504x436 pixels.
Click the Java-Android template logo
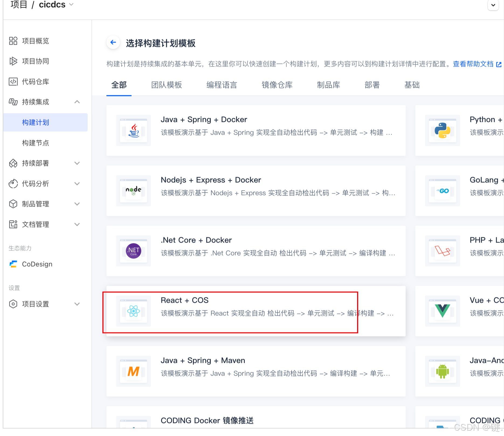[x=442, y=371]
